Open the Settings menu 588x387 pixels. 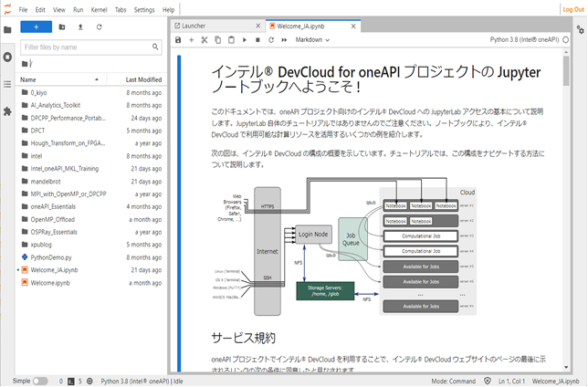tap(144, 10)
